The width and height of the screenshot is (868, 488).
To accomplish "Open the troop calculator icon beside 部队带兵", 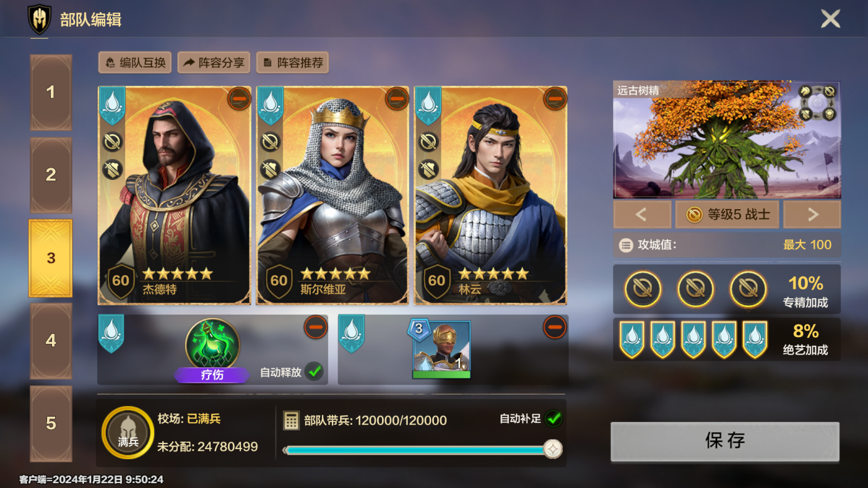I will pyautogui.click(x=291, y=420).
